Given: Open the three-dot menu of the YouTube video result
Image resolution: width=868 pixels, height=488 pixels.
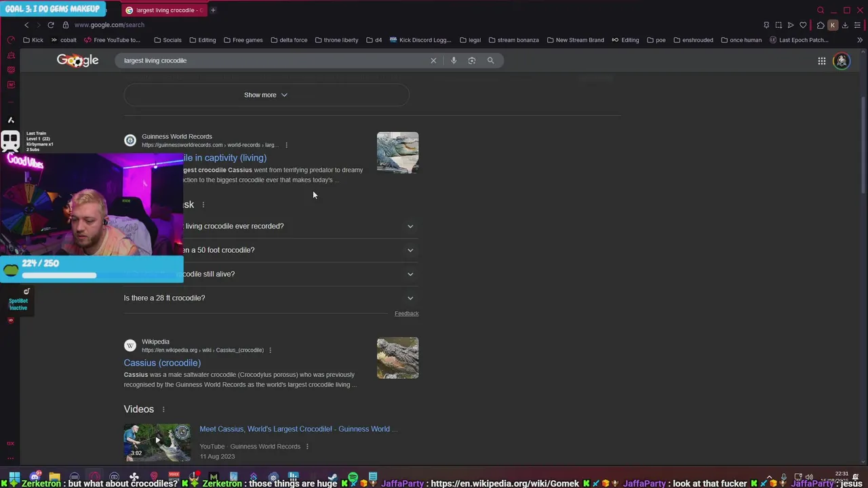Looking at the screenshot, I should (x=307, y=447).
